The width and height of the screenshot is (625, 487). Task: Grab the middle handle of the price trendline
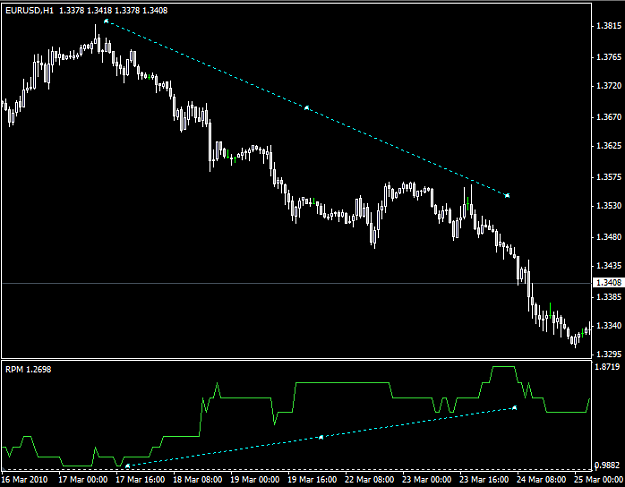point(307,108)
